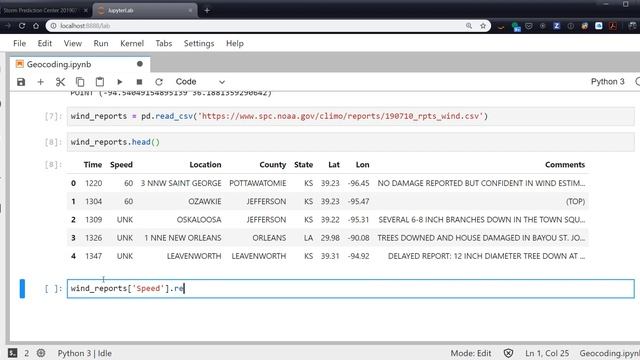Open the terminals count icon in status bar
This screenshot has width=640, height=360.
(x=13, y=353)
